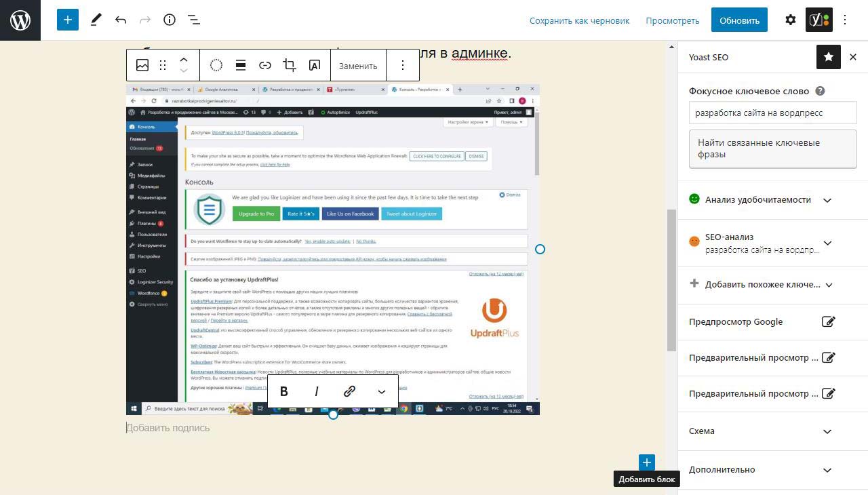Click the Save as draft link

[579, 20]
